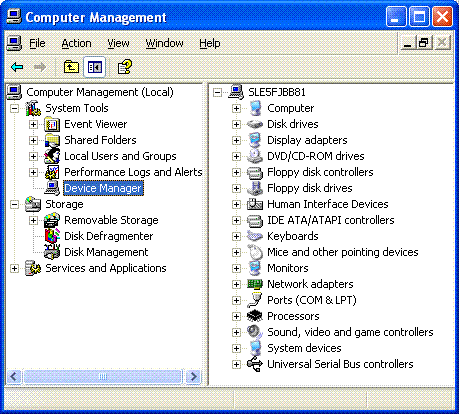
Task: Open the File menu
Action: coord(37,43)
